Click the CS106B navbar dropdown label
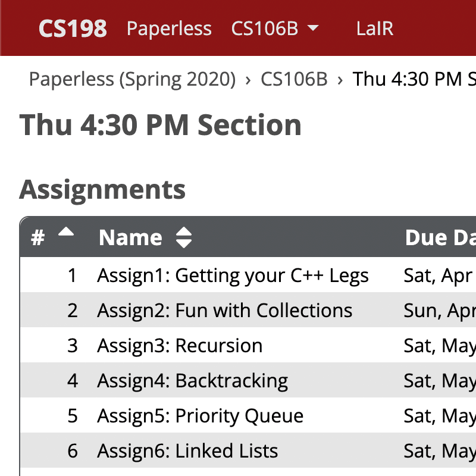Viewport: 476px width, 476px height. tap(264, 29)
